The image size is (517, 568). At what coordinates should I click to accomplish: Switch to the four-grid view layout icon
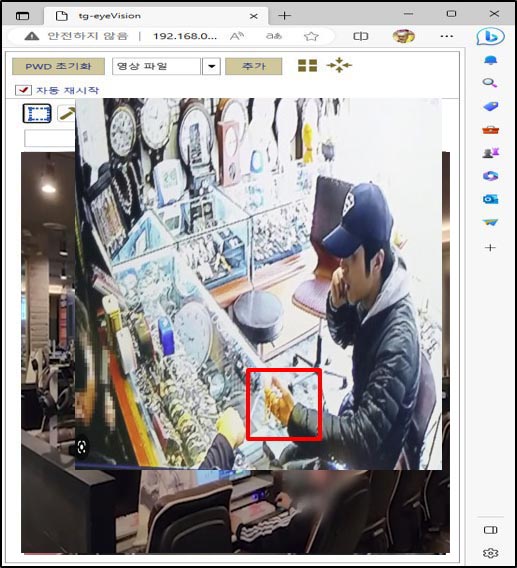307,66
